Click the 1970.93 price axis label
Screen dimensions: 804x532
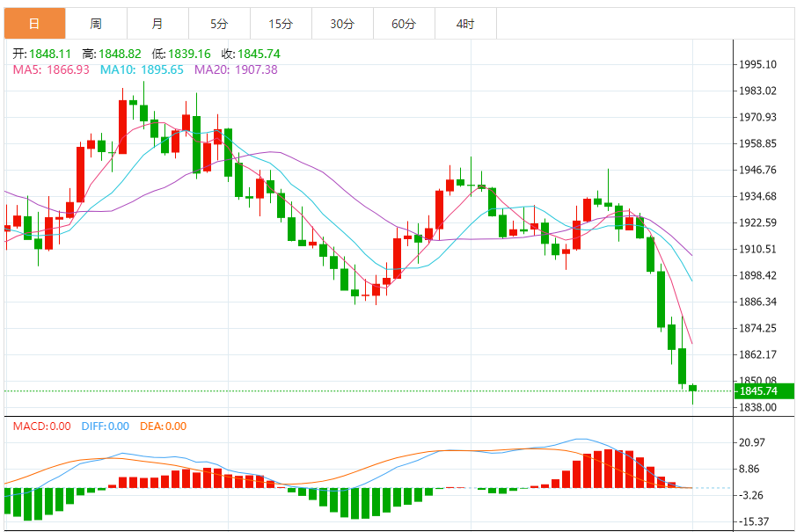point(757,117)
